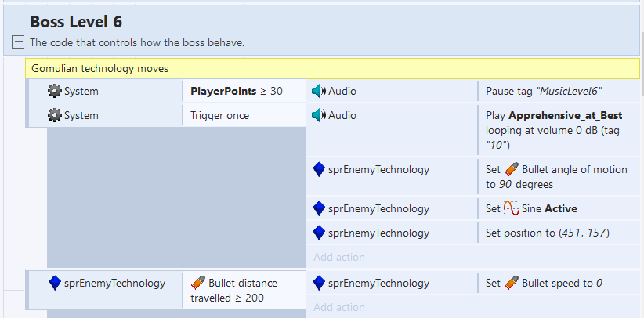Click the Boss Level 6 group title
Viewport: 644px width, 318px height.
pos(76,22)
